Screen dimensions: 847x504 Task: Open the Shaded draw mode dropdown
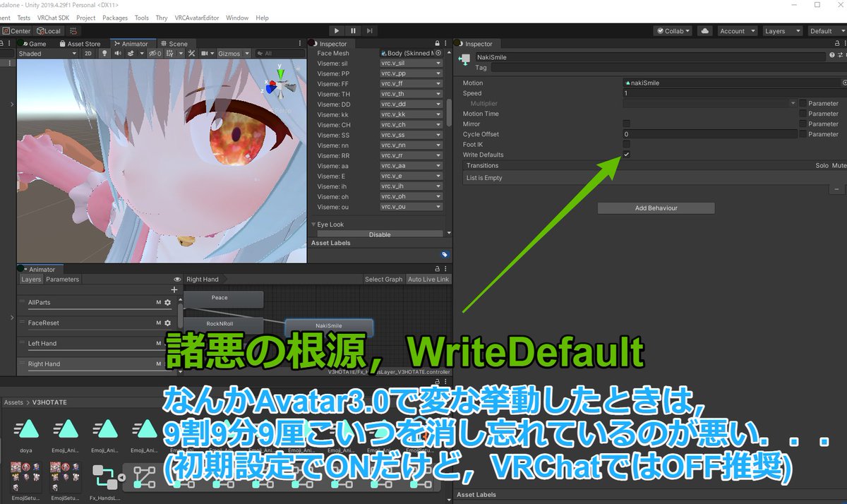click(x=48, y=54)
